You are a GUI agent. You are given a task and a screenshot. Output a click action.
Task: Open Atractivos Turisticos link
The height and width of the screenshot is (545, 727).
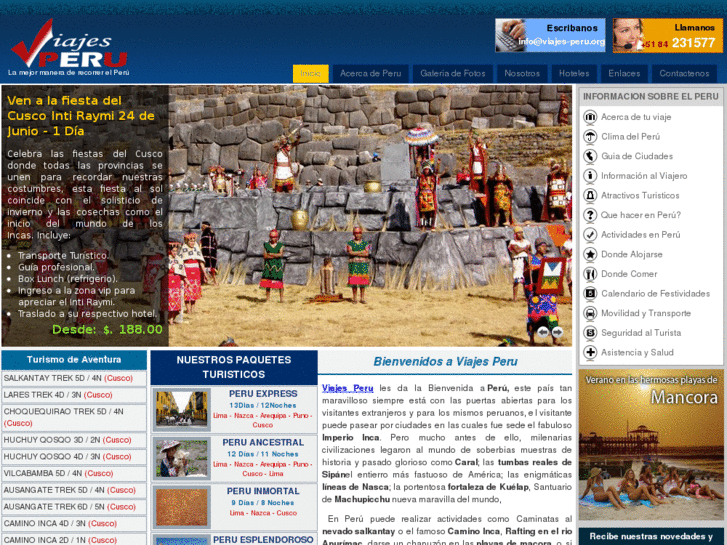640,195
